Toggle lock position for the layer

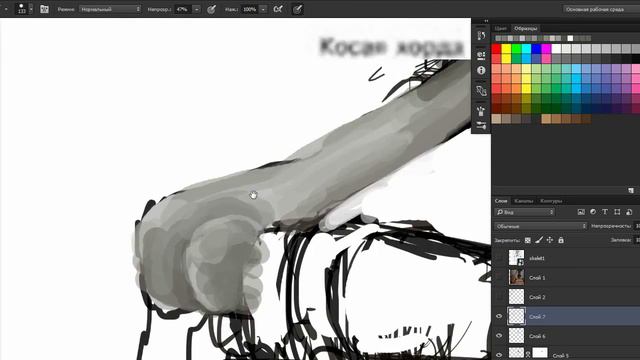(550, 240)
